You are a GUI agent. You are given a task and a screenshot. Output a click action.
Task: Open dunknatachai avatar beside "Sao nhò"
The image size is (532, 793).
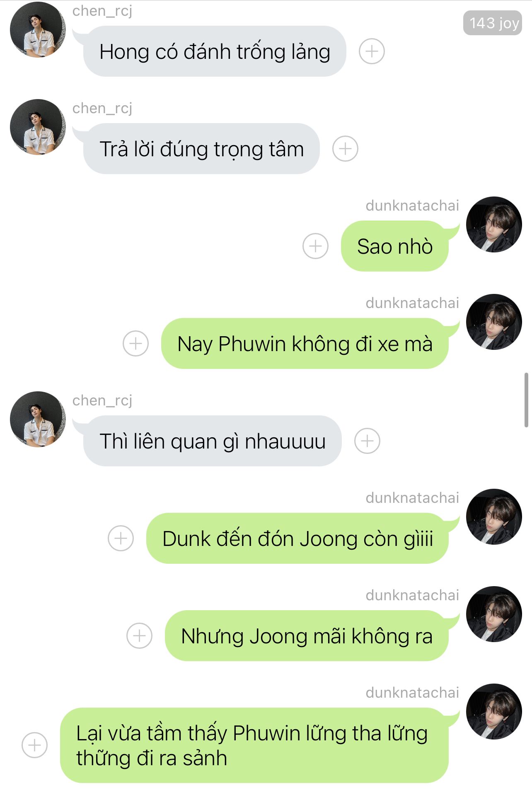point(494,224)
